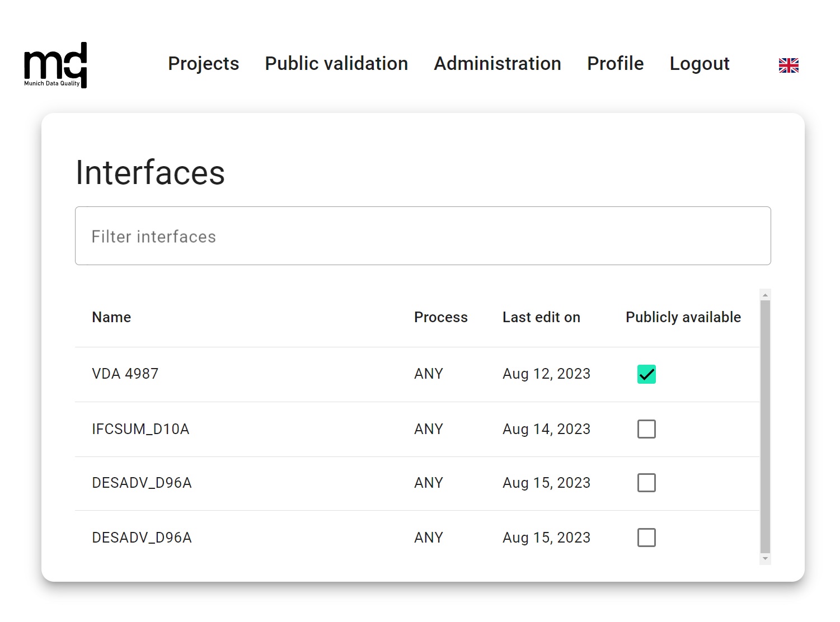Sort by Publicly available column header

click(683, 317)
